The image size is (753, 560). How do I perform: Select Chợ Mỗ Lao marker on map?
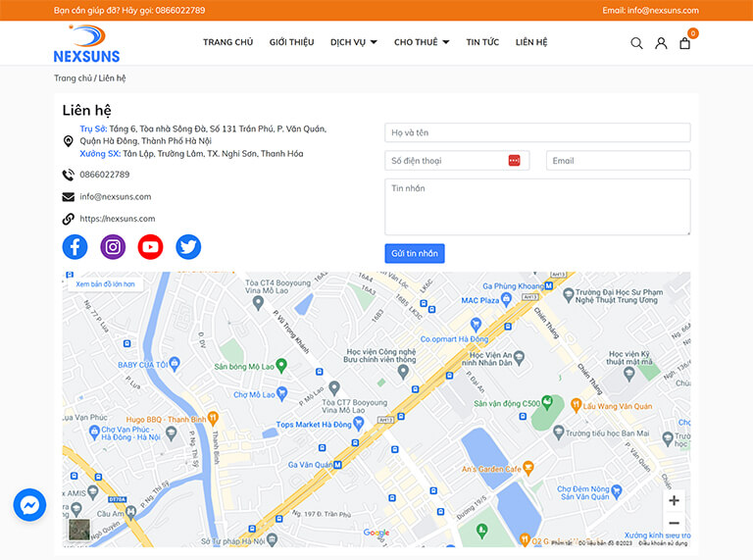[x=282, y=394]
